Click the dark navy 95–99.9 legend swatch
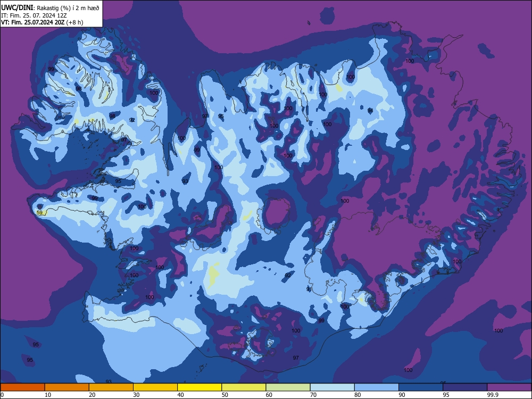The height and width of the screenshot is (399, 532). pos(465,387)
